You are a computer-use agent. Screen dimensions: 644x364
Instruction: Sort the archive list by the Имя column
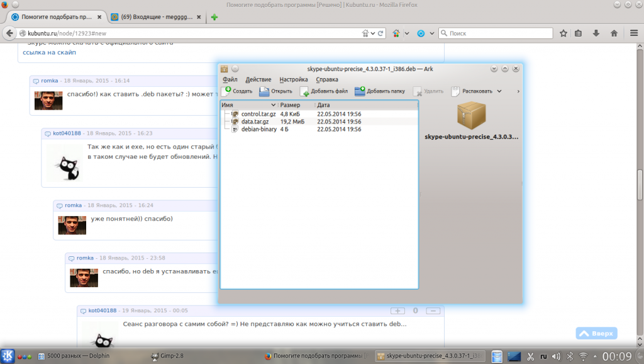(249, 105)
